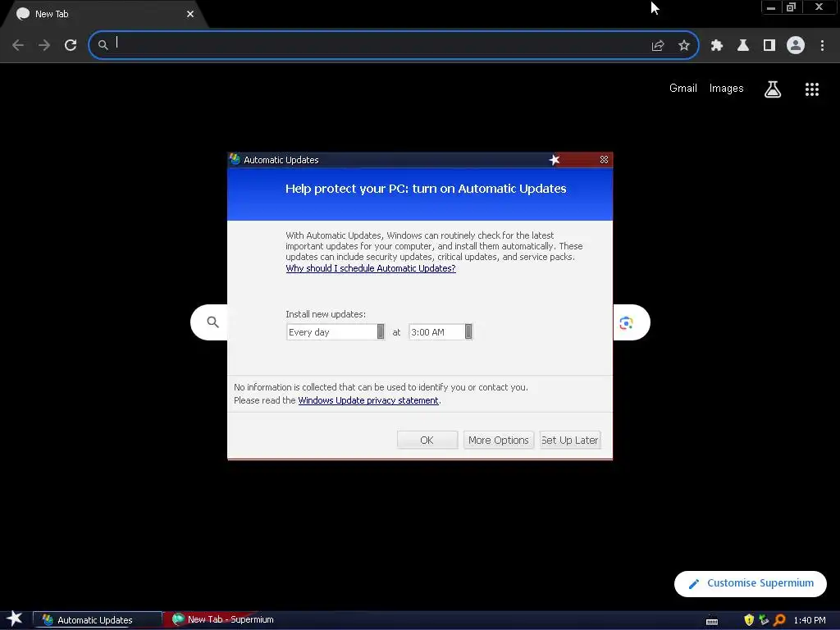Viewport: 840px width, 630px height.
Task: Click the network connection tray icon
Action: [x=764, y=620]
